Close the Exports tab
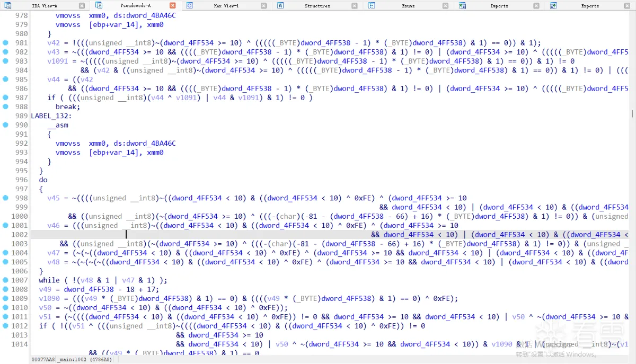636x364 pixels. (x=628, y=6)
